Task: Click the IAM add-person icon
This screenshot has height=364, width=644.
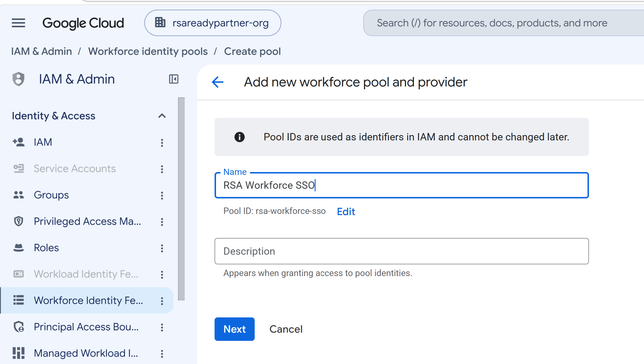Action: (x=18, y=142)
